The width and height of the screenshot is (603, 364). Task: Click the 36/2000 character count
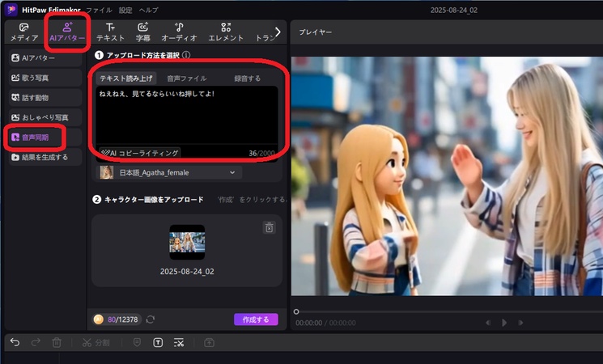(261, 153)
